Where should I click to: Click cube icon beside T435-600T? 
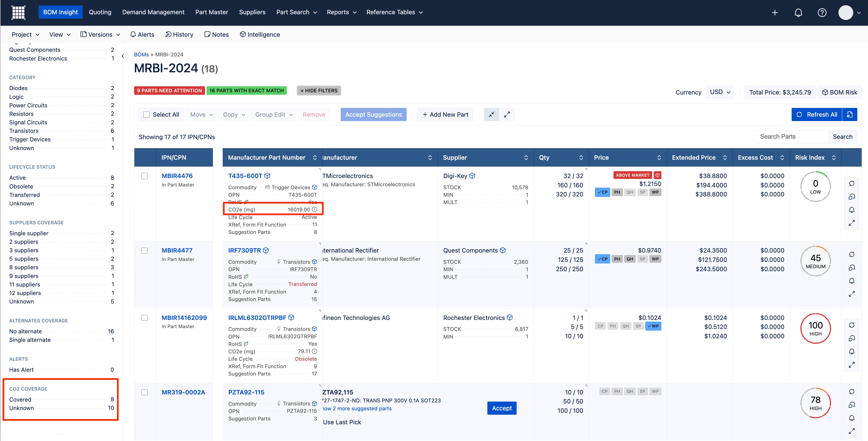267,176
